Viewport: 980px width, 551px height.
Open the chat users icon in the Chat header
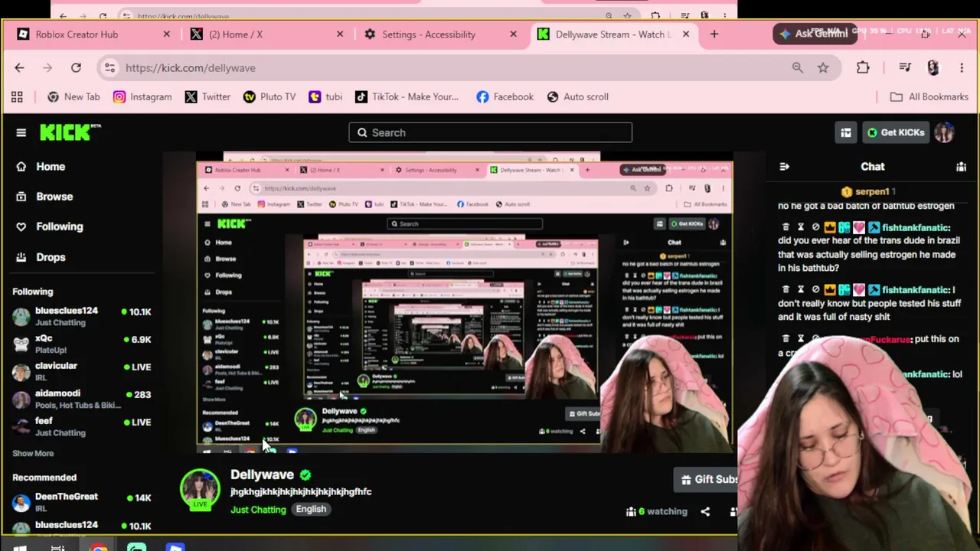tap(961, 166)
